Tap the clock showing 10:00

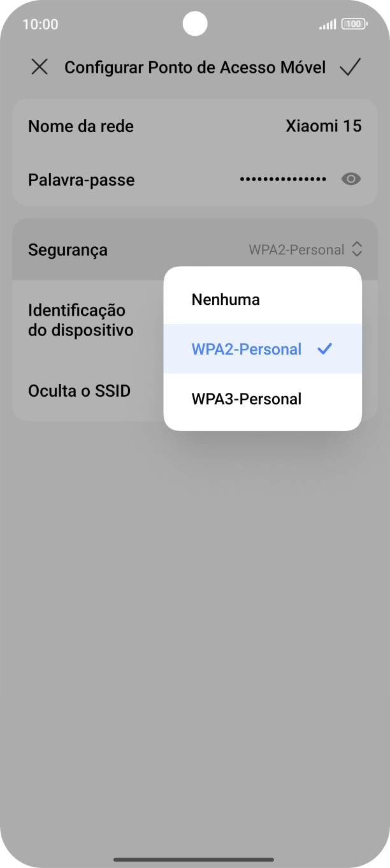click(x=41, y=24)
